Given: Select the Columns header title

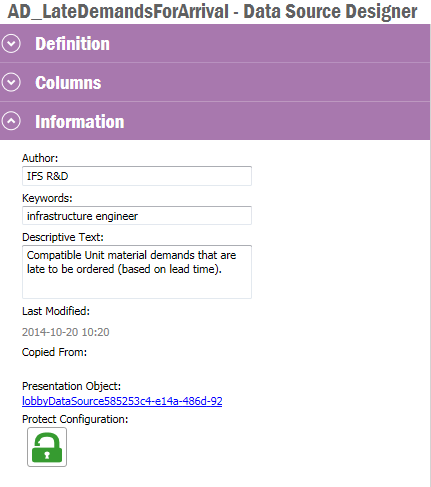Looking at the screenshot, I should (x=68, y=83).
